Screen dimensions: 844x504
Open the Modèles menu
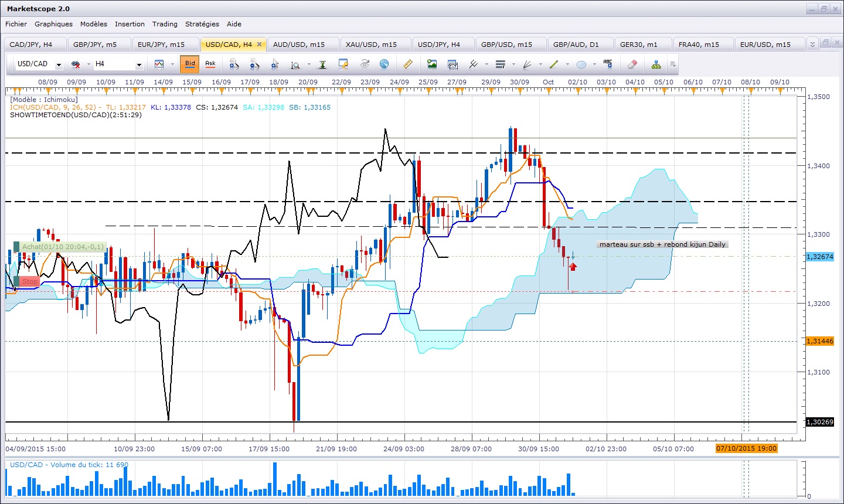pyautogui.click(x=94, y=24)
